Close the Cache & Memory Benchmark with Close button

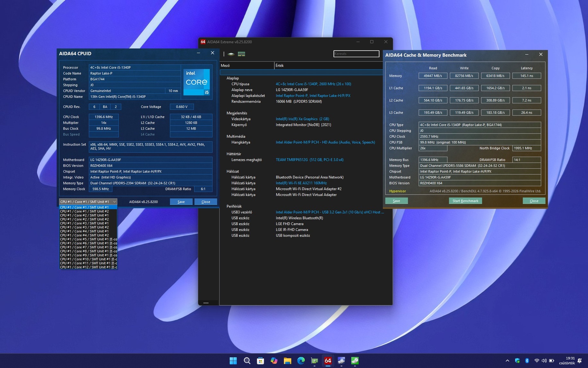tap(534, 201)
